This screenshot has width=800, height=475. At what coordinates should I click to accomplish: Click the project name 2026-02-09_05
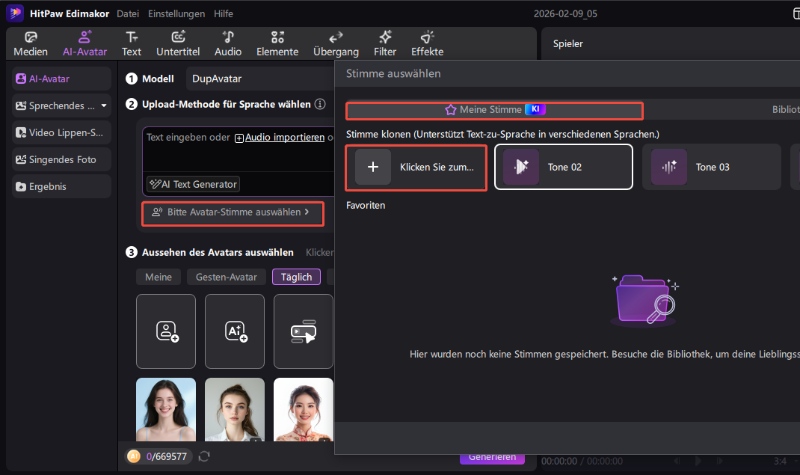click(x=565, y=14)
